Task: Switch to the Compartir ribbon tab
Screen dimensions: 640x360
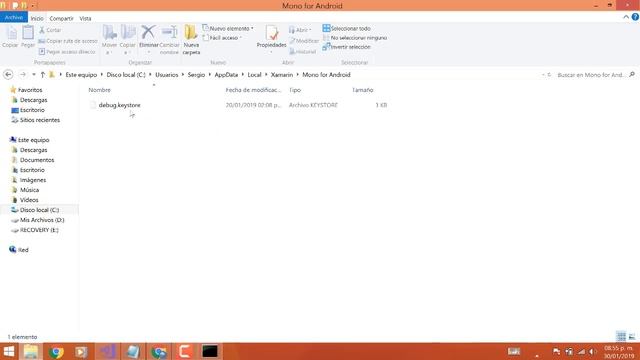Action: (x=61, y=18)
